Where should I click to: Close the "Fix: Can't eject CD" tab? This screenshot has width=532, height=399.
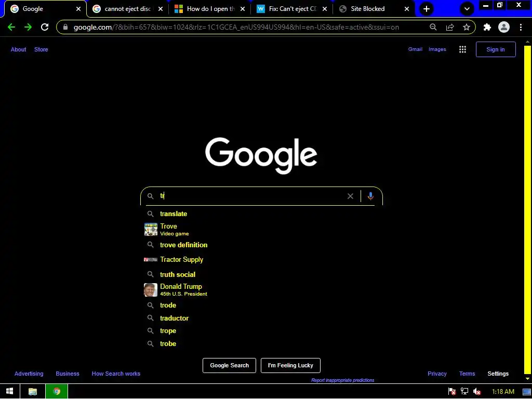pyautogui.click(x=325, y=9)
